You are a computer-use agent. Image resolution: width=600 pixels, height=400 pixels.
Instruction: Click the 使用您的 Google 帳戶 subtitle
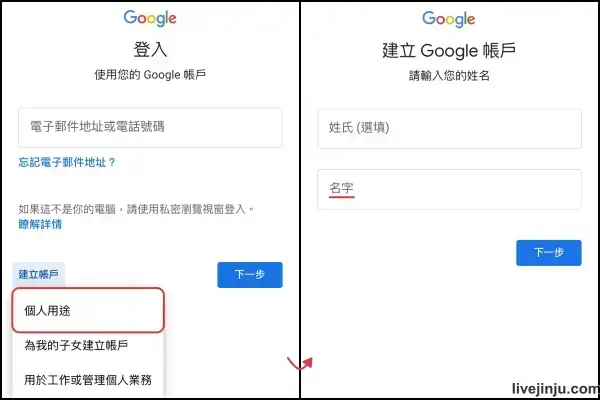click(x=150, y=75)
